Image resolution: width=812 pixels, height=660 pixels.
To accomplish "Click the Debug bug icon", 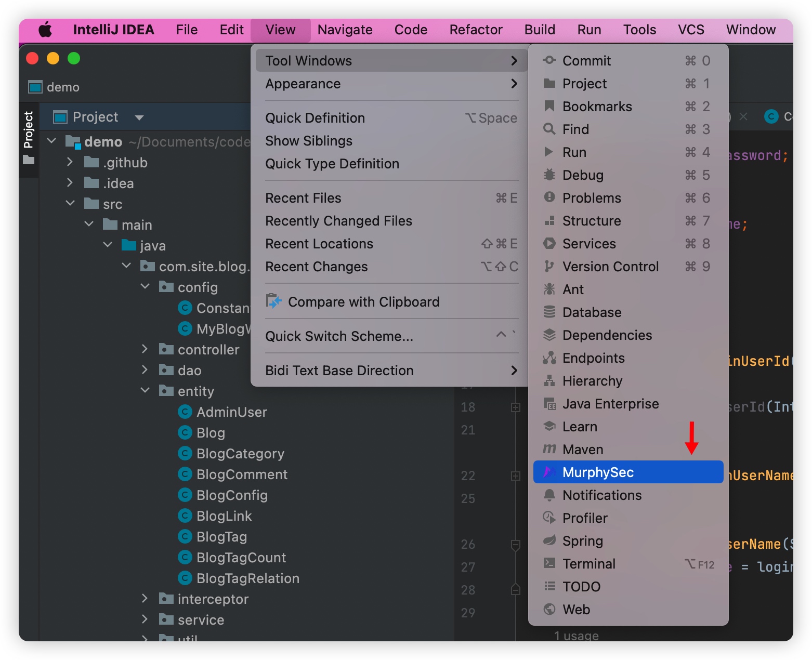I will pos(549,175).
